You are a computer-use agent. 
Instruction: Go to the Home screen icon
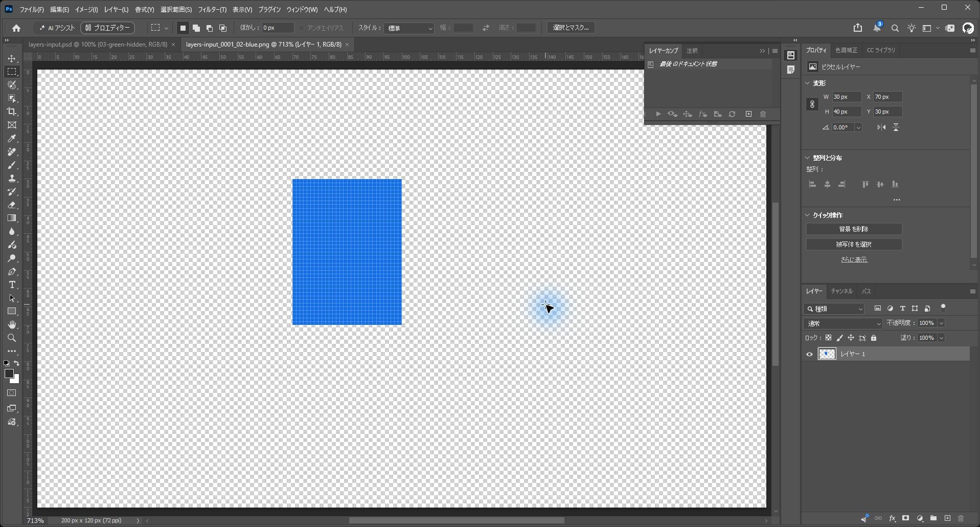(16, 28)
